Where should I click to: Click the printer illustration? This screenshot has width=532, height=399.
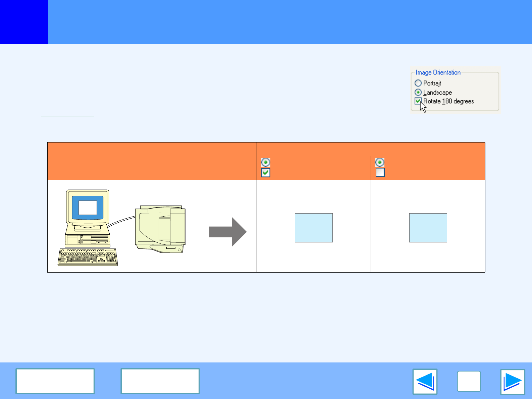(160, 229)
